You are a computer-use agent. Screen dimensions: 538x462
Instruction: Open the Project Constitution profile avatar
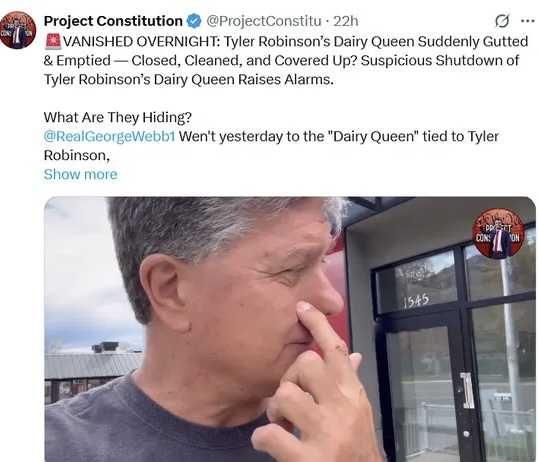tap(18, 30)
